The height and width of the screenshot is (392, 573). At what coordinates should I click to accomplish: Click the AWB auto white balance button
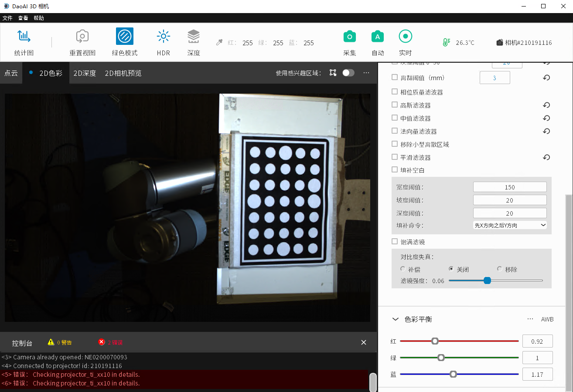click(547, 319)
